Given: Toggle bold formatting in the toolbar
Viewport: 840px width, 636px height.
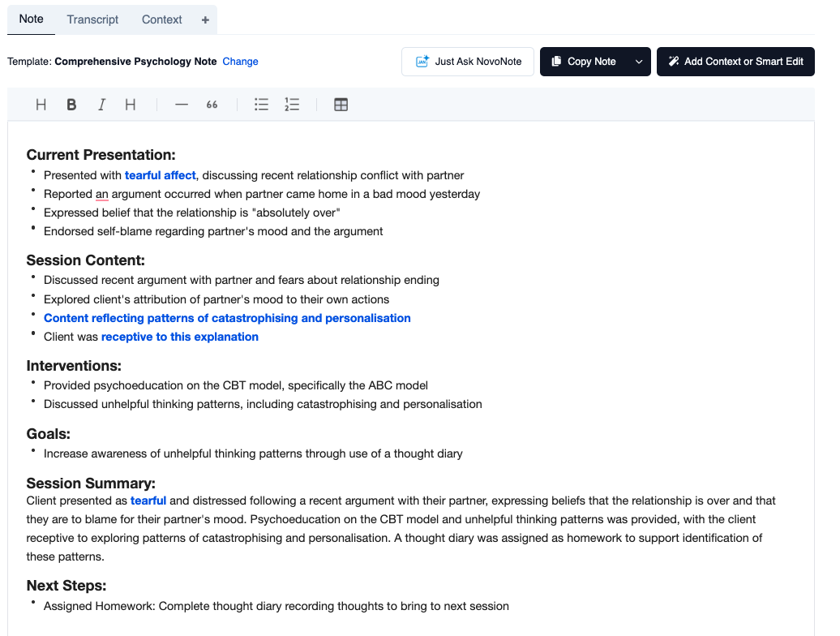Looking at the screenshot, I should 71,105.
